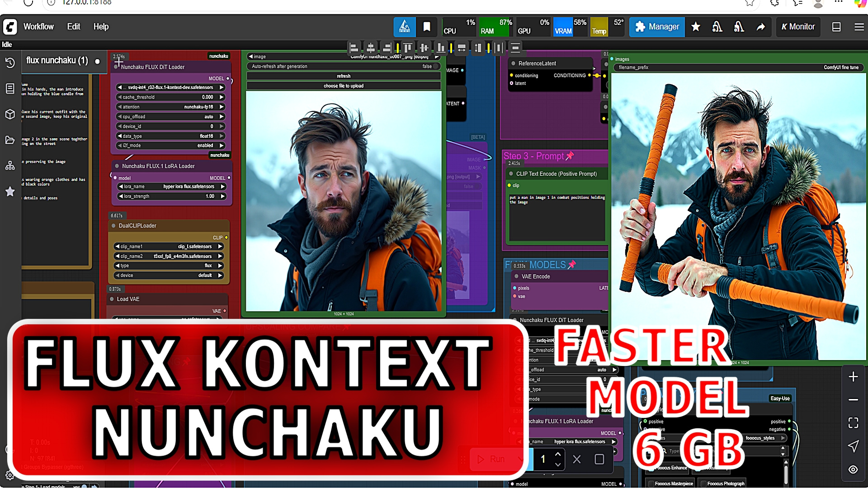Viewport: 868px width, 488px height.
Task: Open the workflows folder sidebar icon
Action: pos(10,140)
